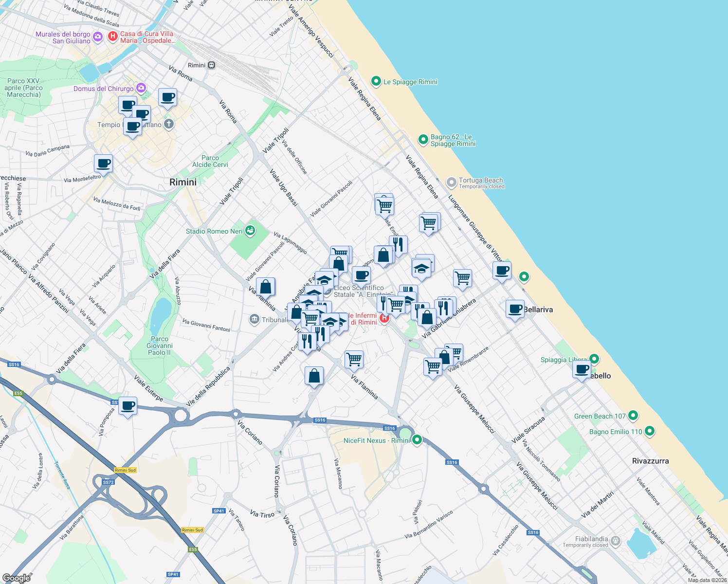Click the Stadio Romeo Neri stadium marker
The height and width of the screenshot is (584, 728).
250,231
